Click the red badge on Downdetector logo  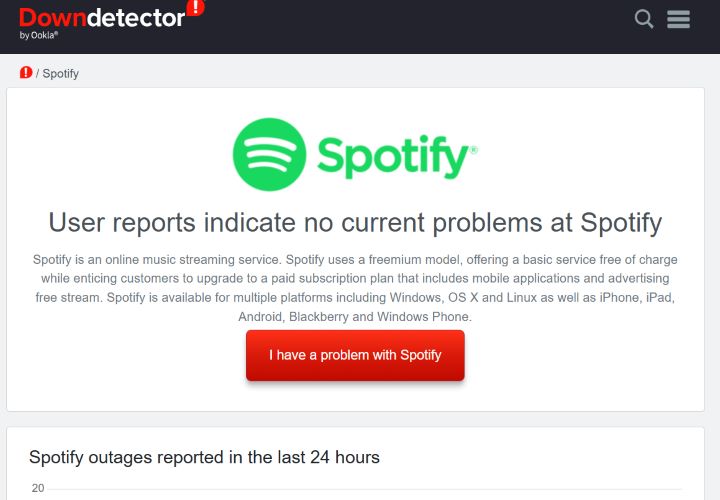(195, 7)
